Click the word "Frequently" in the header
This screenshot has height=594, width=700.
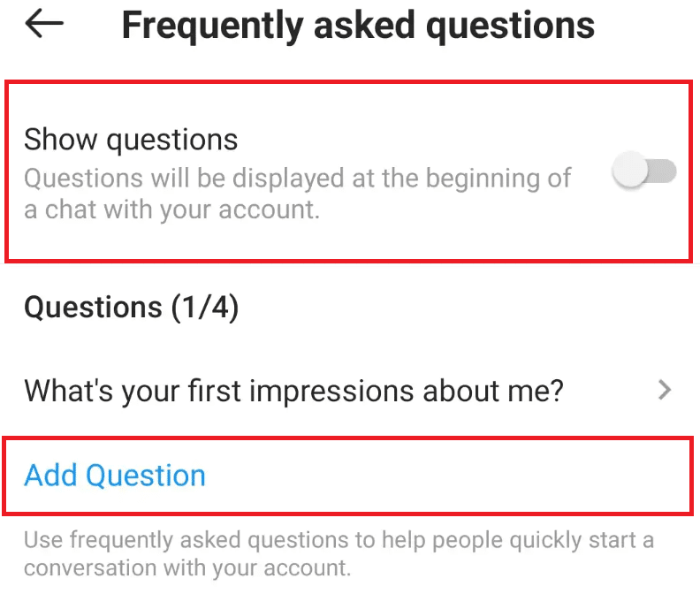(x=212, y=27)
